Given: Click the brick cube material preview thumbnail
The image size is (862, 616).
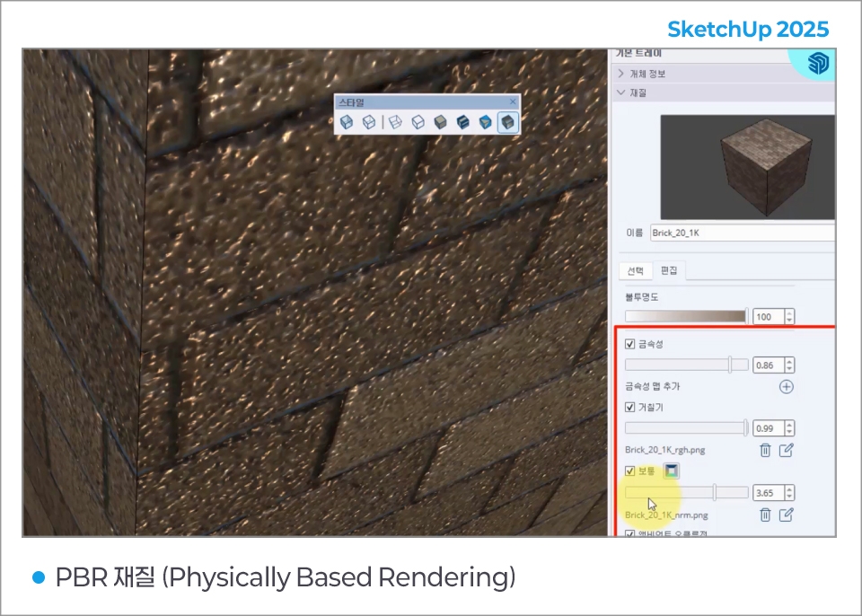Looking at the screenshot, I should (748, 167).
